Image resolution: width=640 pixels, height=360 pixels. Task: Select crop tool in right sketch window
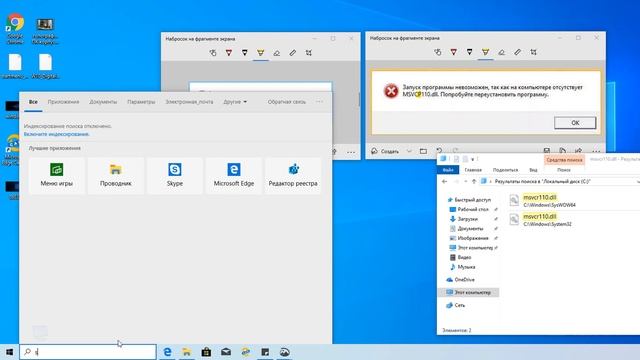click(533, 52)
